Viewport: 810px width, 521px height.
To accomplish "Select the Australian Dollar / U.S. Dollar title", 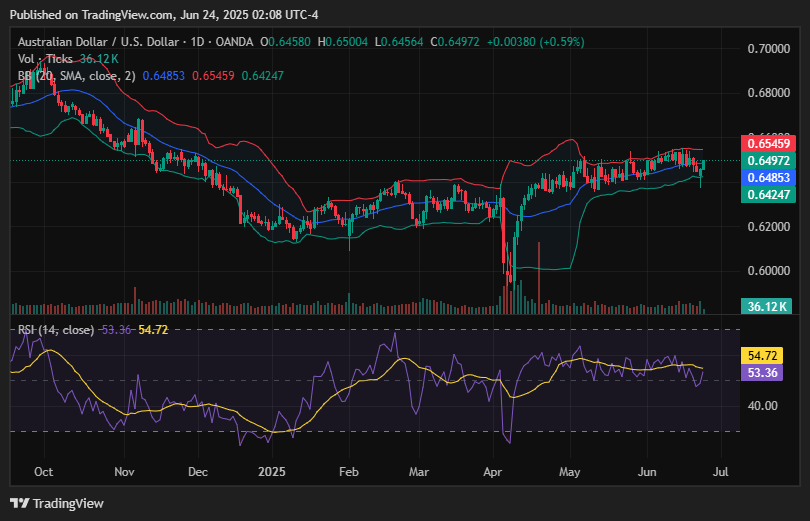I will click(99, 42).
